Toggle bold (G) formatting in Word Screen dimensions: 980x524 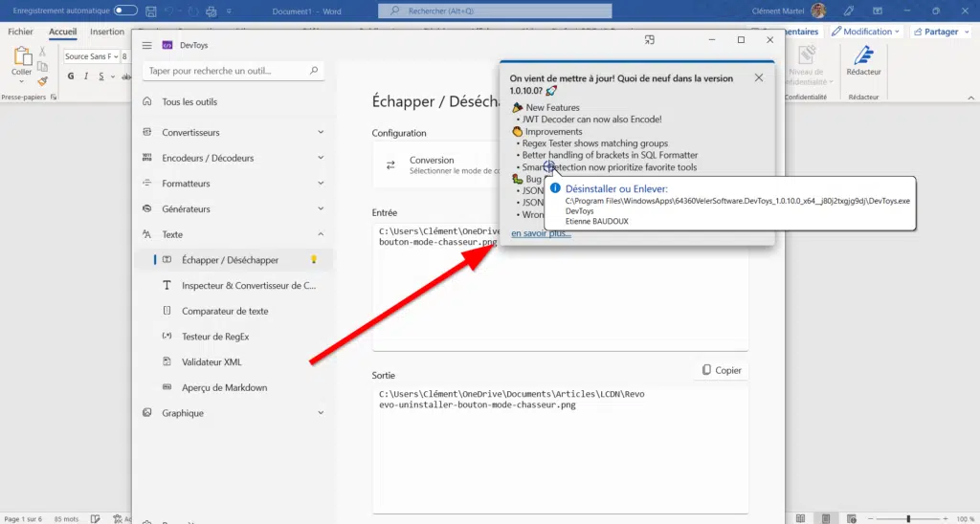(71, 76)
